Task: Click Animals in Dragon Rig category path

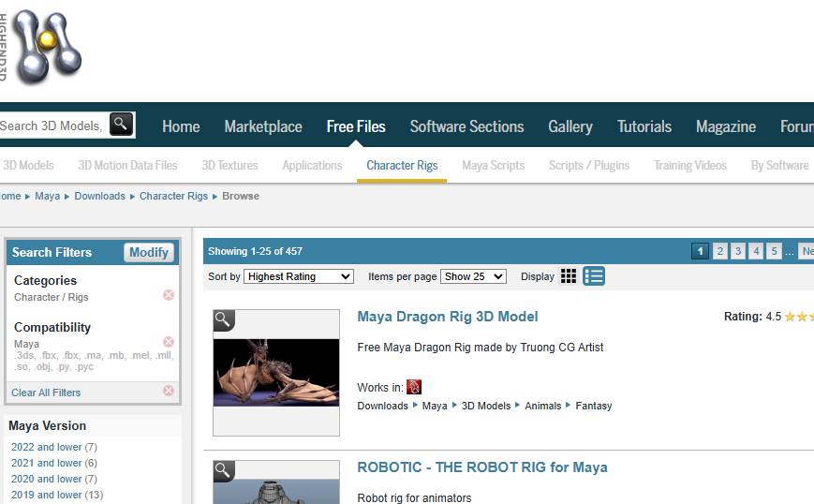Action: click(x=543, y=406)
